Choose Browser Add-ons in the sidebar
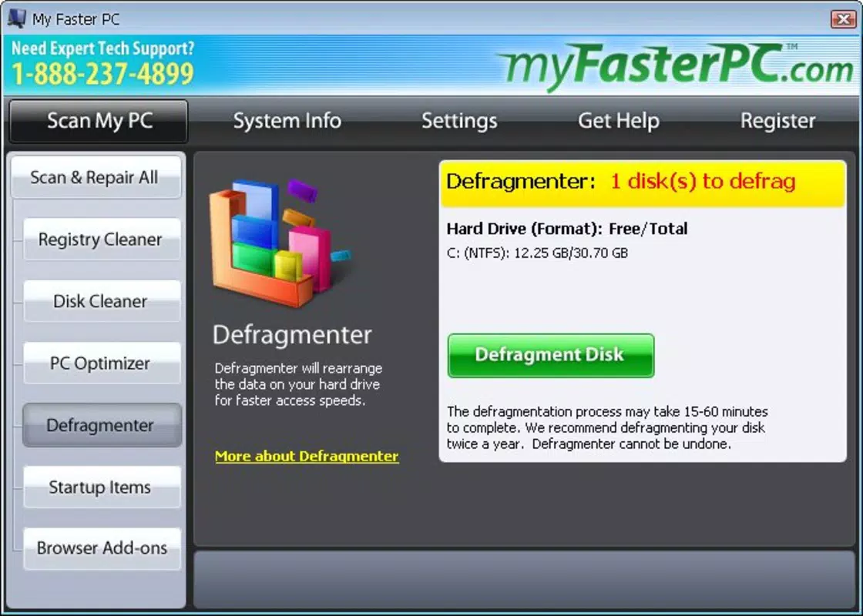The height and width of the screenshot is (616, 863). click(x=102, y=548)
